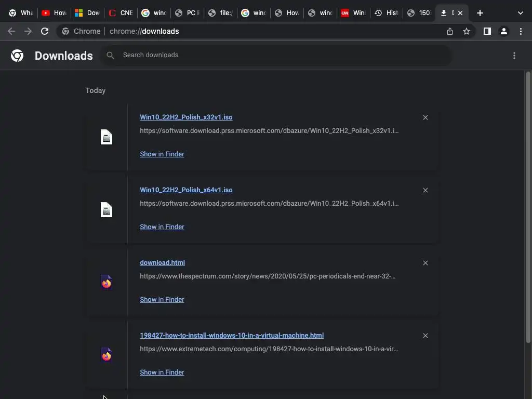Switch to the YouTube 'How' tab
The height and width of the screenshot is (399, 532).
(54, 13)
